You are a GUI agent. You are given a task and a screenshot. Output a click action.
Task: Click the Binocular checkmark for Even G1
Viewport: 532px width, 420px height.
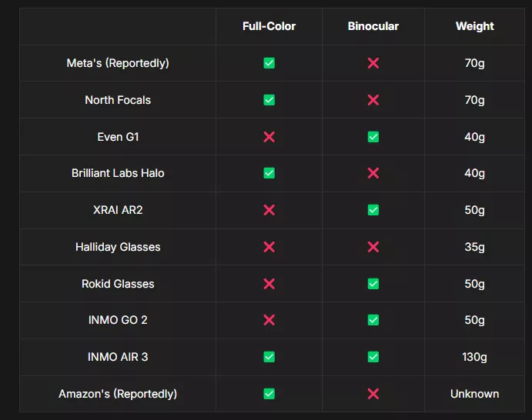373,137
